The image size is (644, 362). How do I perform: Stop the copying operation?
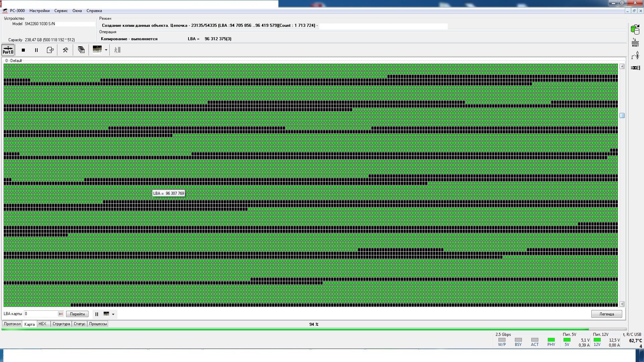click(23, 50)
